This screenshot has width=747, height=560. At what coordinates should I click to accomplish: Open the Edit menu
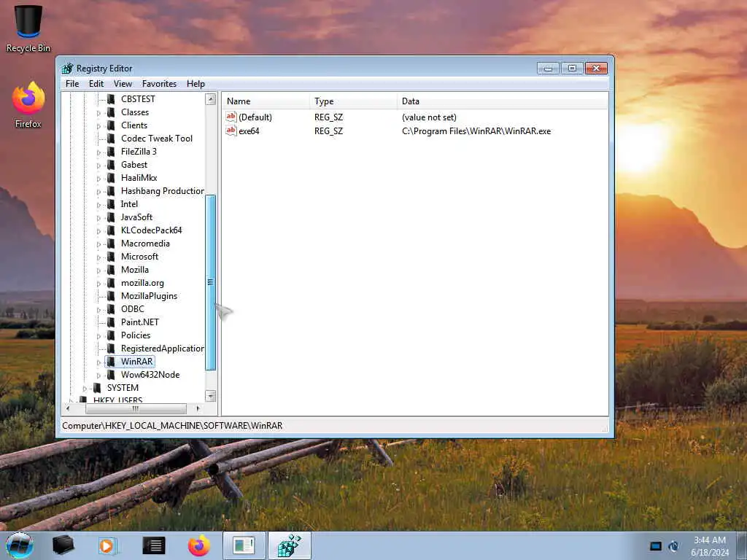pyautogui.click(x=96, y=84)
